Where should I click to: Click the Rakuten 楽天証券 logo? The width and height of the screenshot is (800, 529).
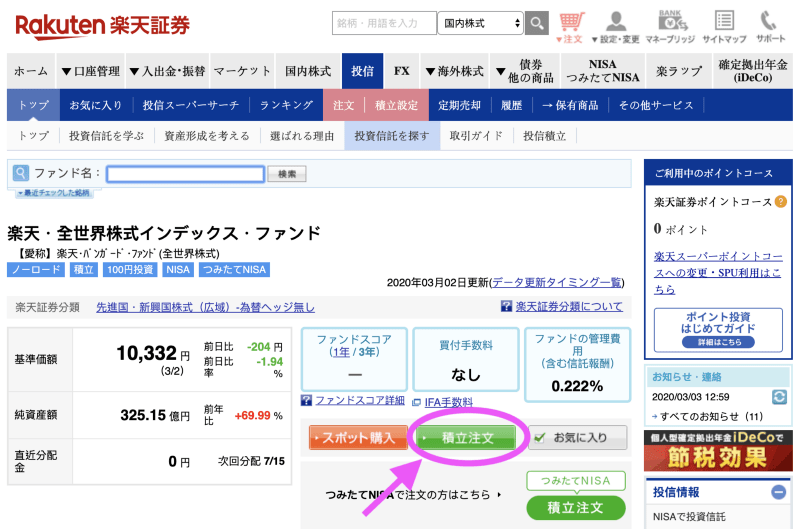pyautogui.click(x=103, y=27)
